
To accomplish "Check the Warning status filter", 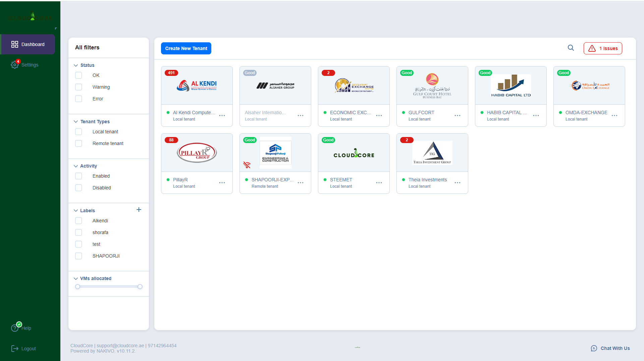I will [78, 87].
